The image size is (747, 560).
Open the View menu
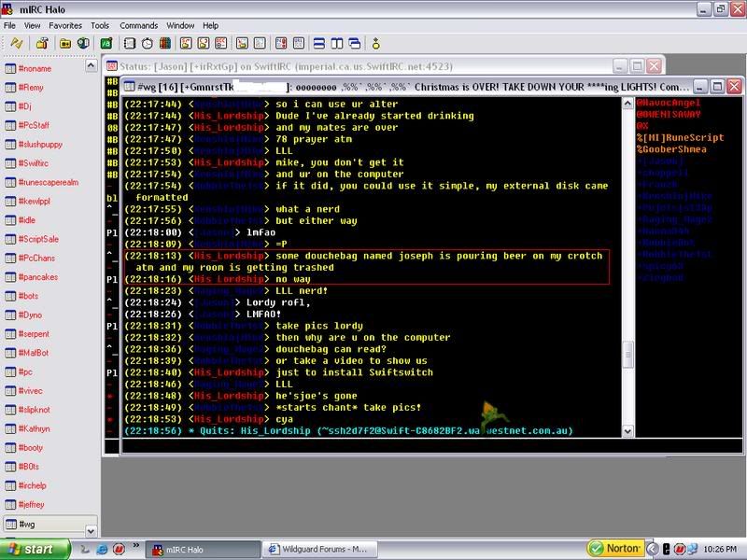(32, 25)
